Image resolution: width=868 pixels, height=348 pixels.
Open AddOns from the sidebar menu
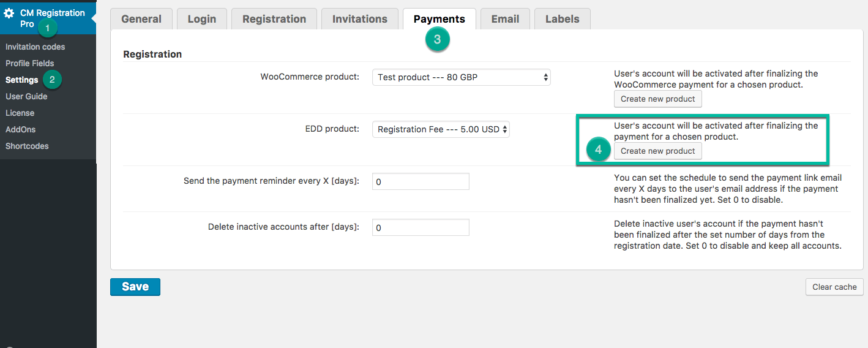(x=20, y=129)
